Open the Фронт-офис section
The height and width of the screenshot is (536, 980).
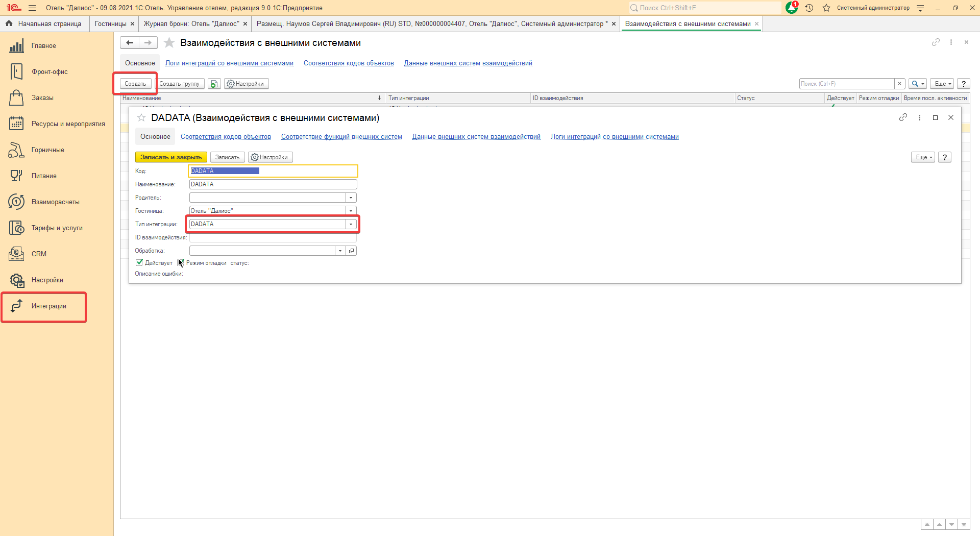point(50,72)
